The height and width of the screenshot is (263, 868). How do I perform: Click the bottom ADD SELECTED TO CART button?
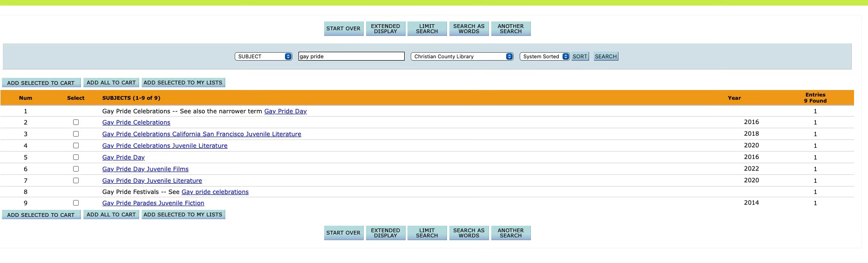(x=41, y=215)
